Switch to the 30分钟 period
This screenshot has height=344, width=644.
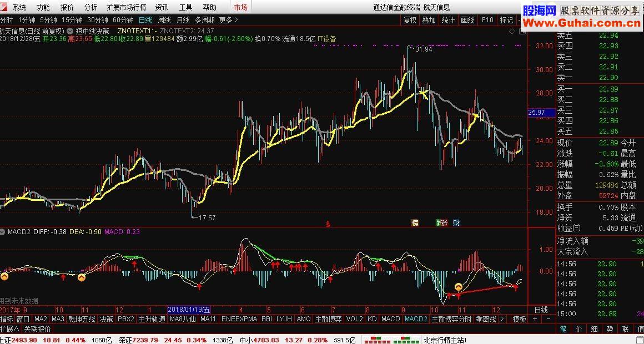[x=98, y=20]
